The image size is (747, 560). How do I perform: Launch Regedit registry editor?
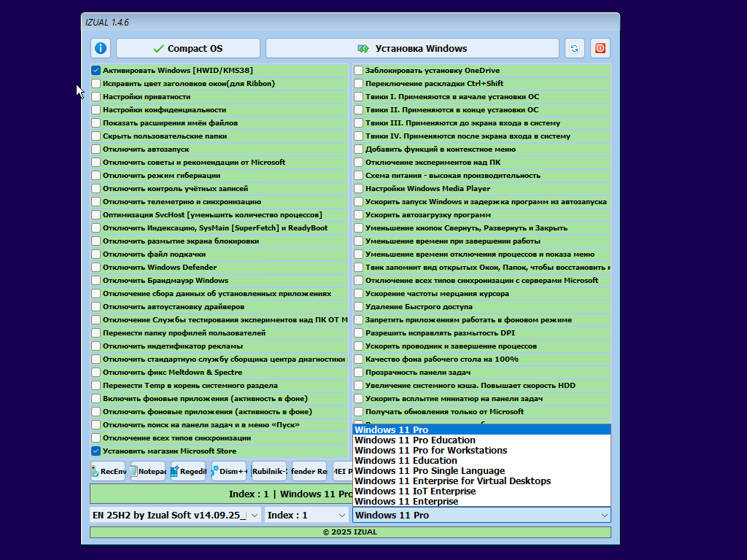coord(189,472)
